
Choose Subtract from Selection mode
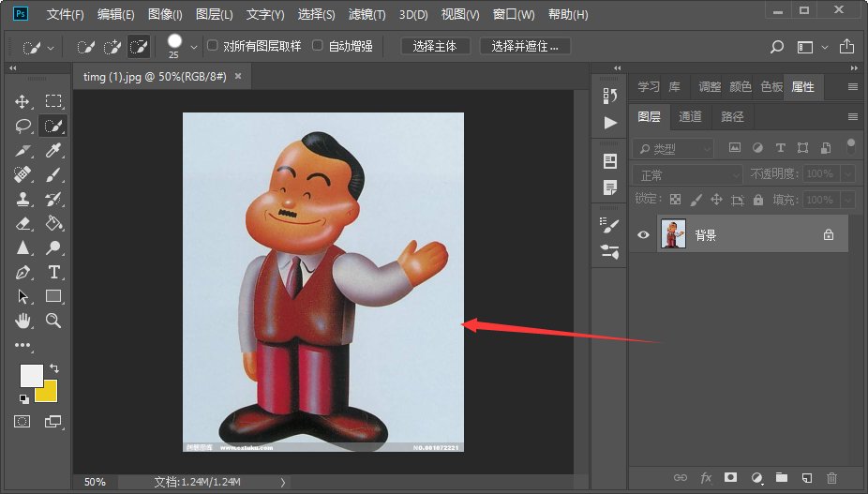(139, 47)
